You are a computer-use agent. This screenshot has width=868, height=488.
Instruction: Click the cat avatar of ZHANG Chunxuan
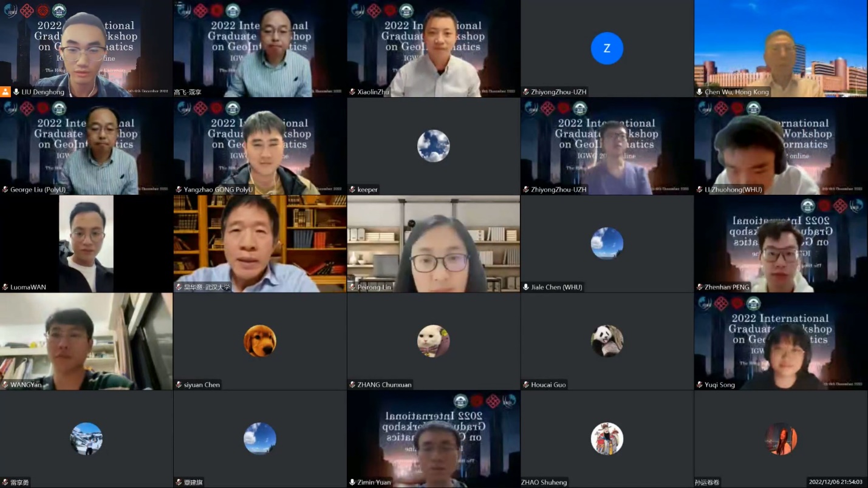click(434, 341)
